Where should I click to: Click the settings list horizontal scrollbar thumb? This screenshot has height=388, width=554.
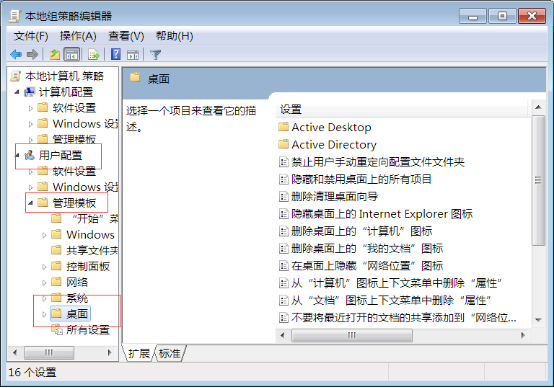click(x=352, y=335)
